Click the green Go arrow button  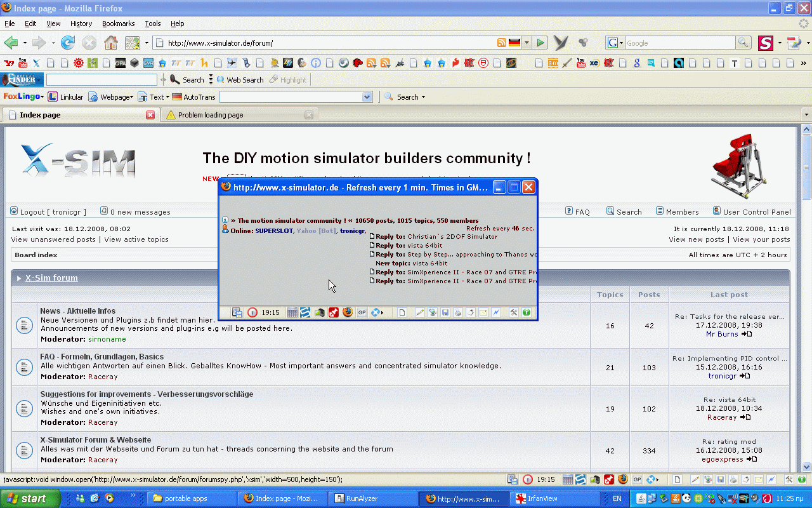tap(540, 43)
